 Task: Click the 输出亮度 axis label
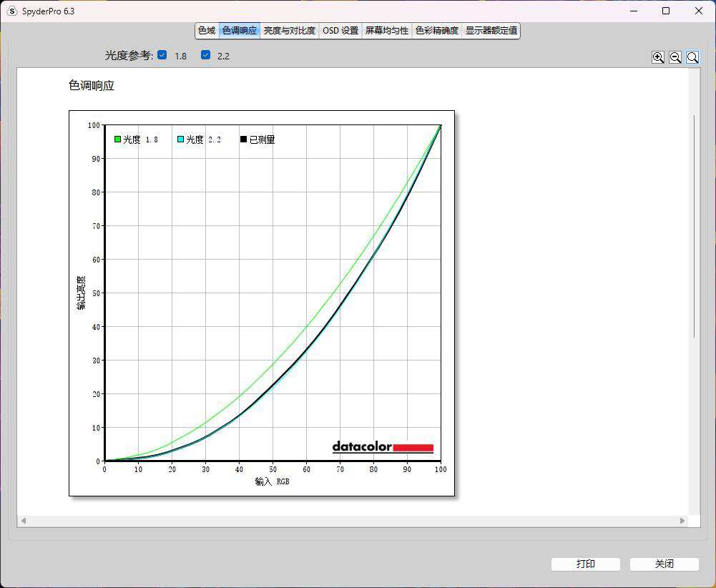coord(81,293)
